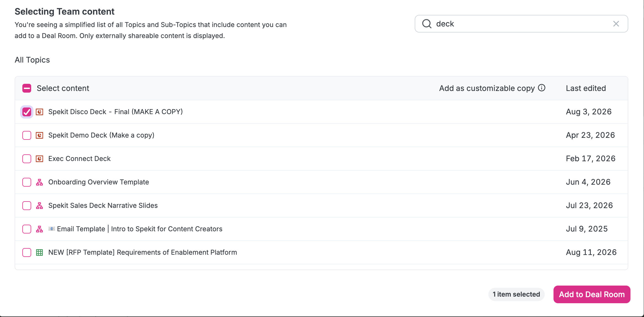This screenshot has width=644, height=317.
Task: Click the topic icon for Email Template row
Action: point(39,229)
